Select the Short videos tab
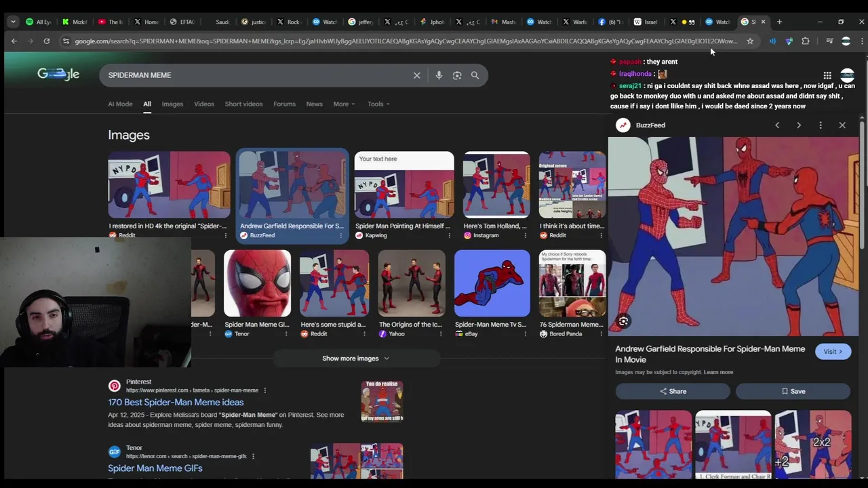868x488 pixels. pos(243,104)
